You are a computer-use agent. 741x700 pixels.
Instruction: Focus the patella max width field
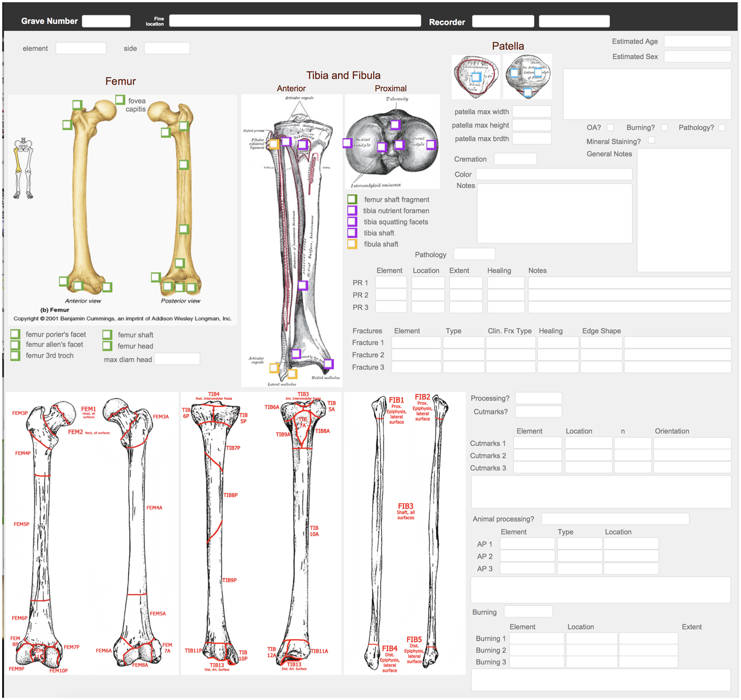(x=531, y=112)
